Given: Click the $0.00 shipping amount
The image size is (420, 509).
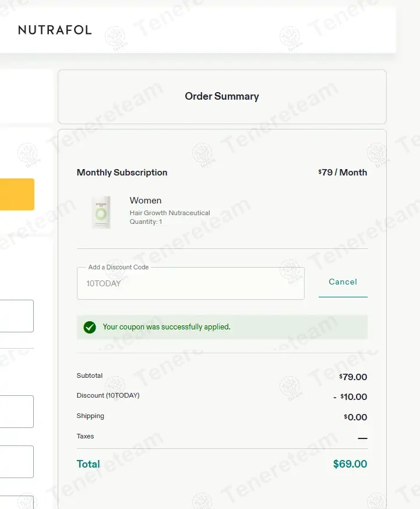Looking at the screenshot, I should click(x=355, y=417).
